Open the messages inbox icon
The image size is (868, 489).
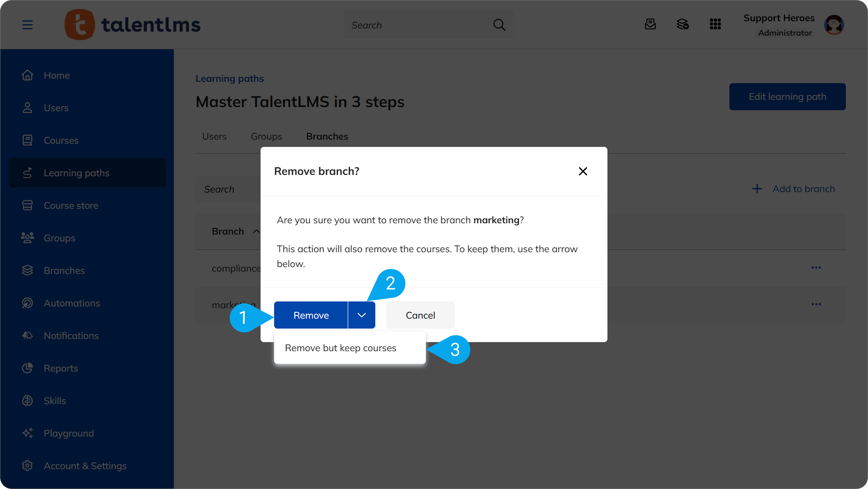click(x=650, y=25)
